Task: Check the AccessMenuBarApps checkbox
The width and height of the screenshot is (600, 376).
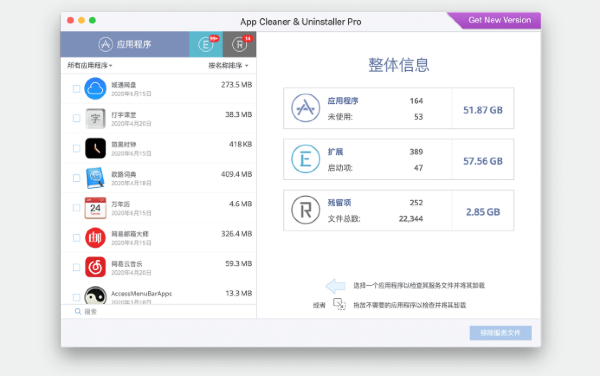Action: coord(77,297)
